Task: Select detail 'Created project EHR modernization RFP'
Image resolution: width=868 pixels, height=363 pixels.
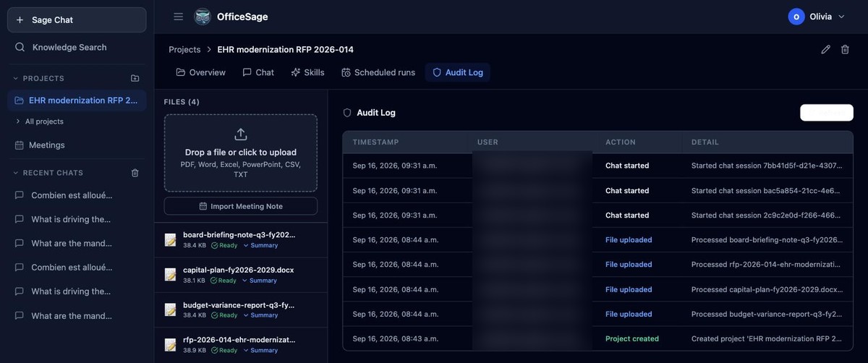Action: click(767, 338)
